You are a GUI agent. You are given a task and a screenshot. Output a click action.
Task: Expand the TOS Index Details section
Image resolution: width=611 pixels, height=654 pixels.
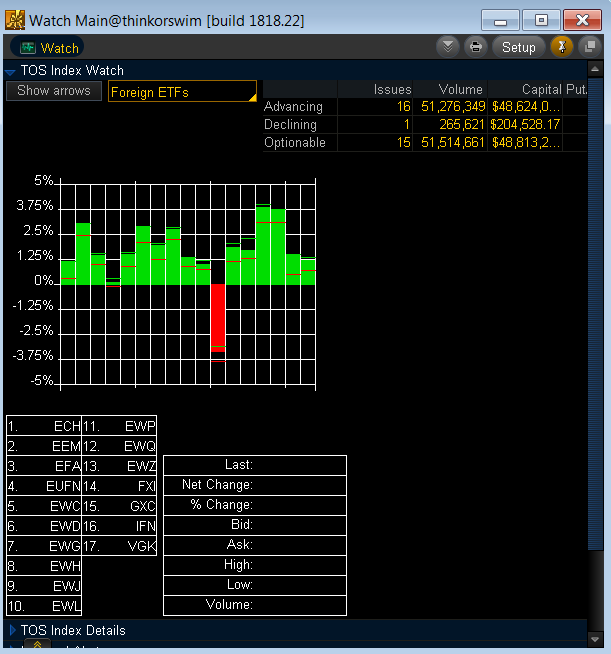13,630
